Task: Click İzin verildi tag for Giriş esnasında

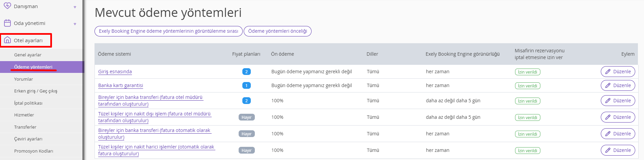Action: (x=528, y=72)
